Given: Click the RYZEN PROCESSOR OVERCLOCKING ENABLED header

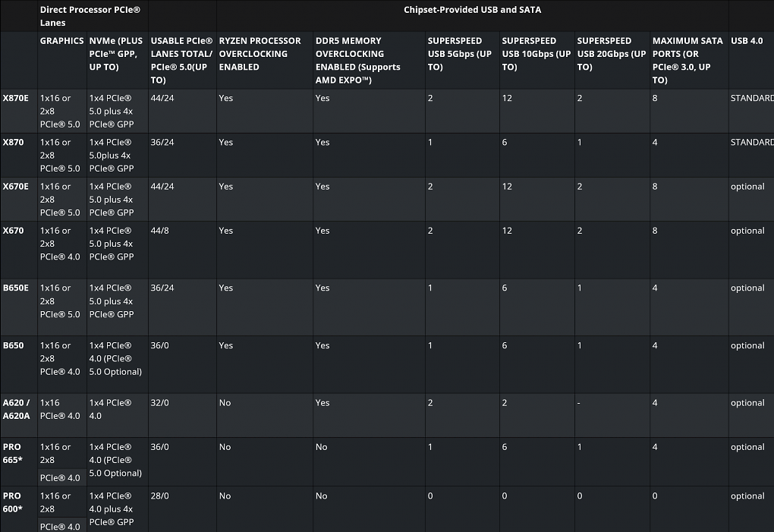Looking at the screenshot, I should tap(260, 54).
